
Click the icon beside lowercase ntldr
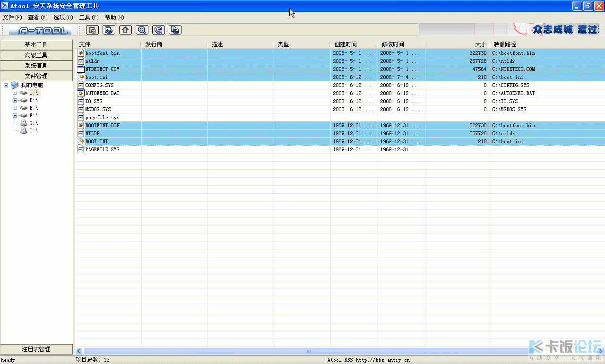[81, 61]
